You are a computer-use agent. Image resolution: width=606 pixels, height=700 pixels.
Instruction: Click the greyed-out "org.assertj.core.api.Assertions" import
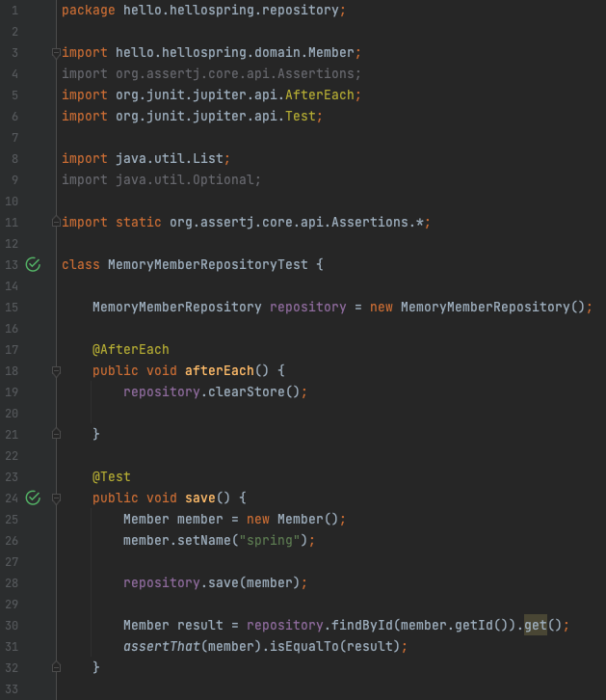(235, 73)
